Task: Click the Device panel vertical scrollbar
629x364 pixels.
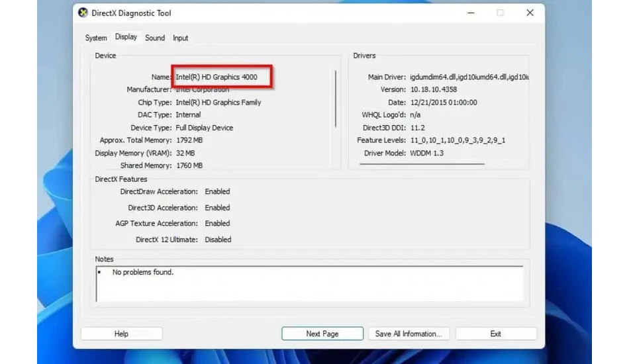Action: [x=336, y=99]
